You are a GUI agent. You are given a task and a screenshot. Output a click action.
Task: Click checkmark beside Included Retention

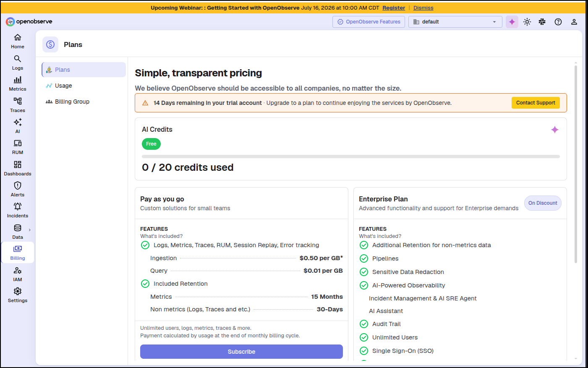145,284
